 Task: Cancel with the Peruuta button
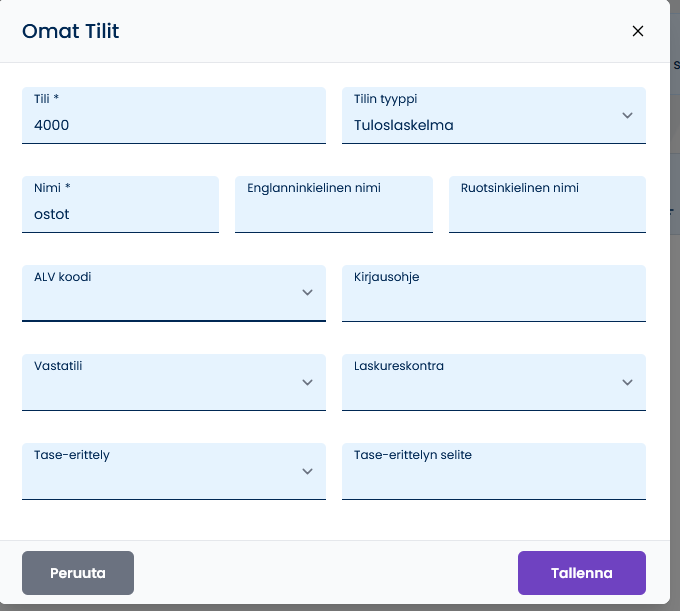[78, 573]
